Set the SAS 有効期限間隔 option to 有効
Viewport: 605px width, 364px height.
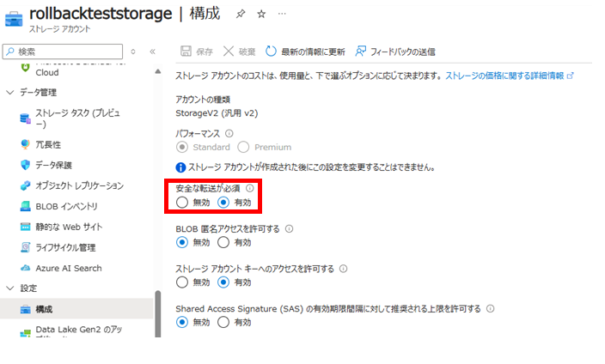(x=223, y=322)
